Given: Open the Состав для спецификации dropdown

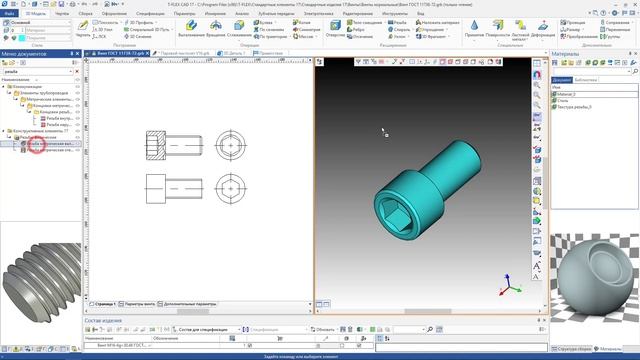Looking at the screenshot, I should click(x=239, y=329).
